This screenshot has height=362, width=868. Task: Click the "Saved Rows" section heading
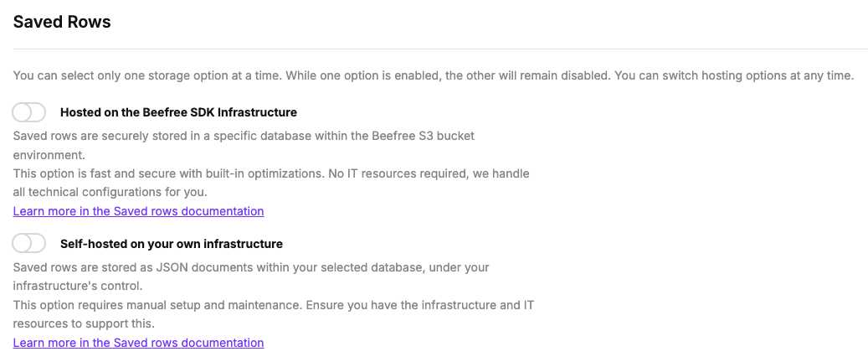pos(62,22)
